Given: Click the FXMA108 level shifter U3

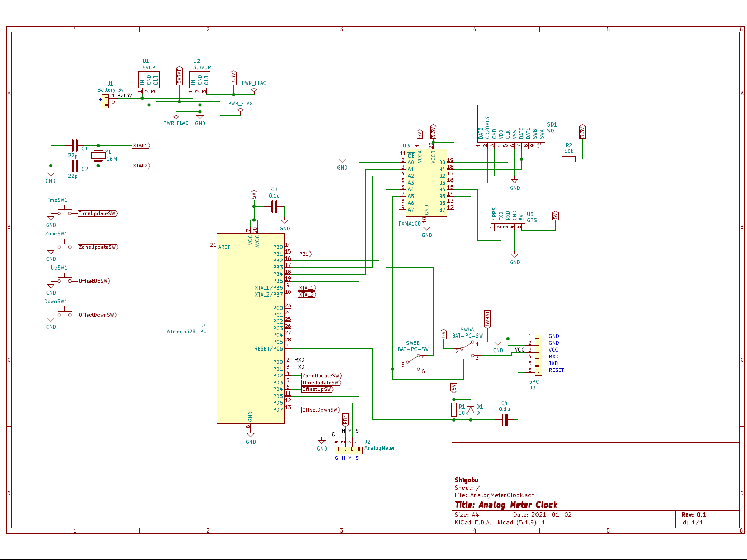Looking at the screenshot, I should pos(426,183).
